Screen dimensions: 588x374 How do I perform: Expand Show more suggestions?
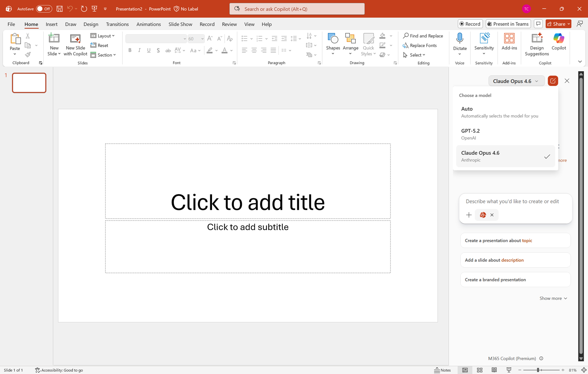point(553,298)
